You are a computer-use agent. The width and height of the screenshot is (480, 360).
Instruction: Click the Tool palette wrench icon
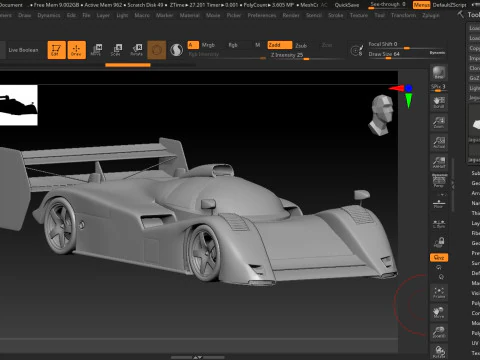[x=461, y=14]
